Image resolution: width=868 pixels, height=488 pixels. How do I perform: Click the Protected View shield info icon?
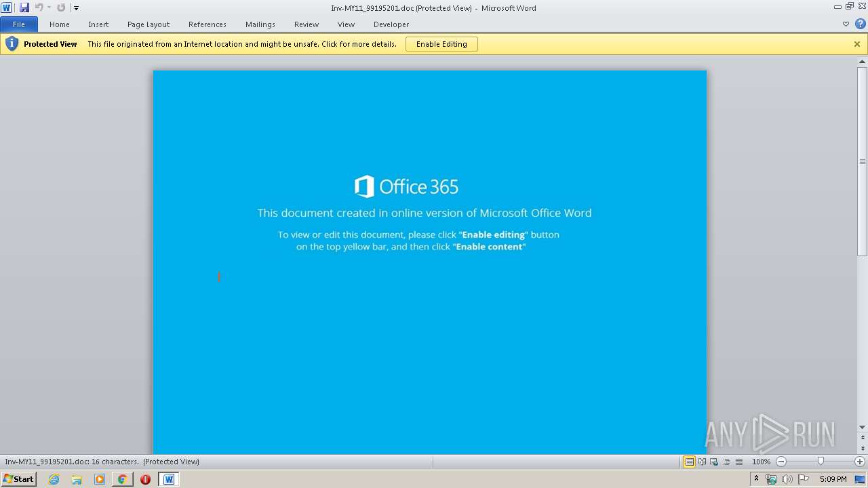[12, 44]
